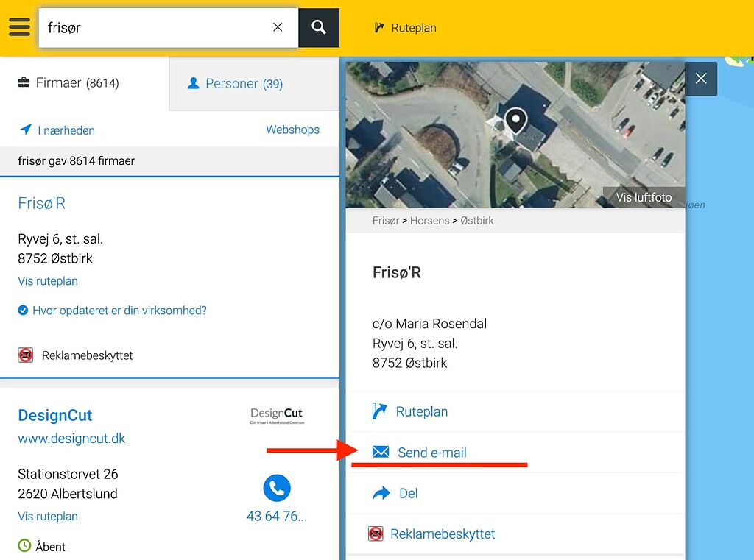Click Hvor opdateret er din virksomhed link

click(x=119, y=311)
